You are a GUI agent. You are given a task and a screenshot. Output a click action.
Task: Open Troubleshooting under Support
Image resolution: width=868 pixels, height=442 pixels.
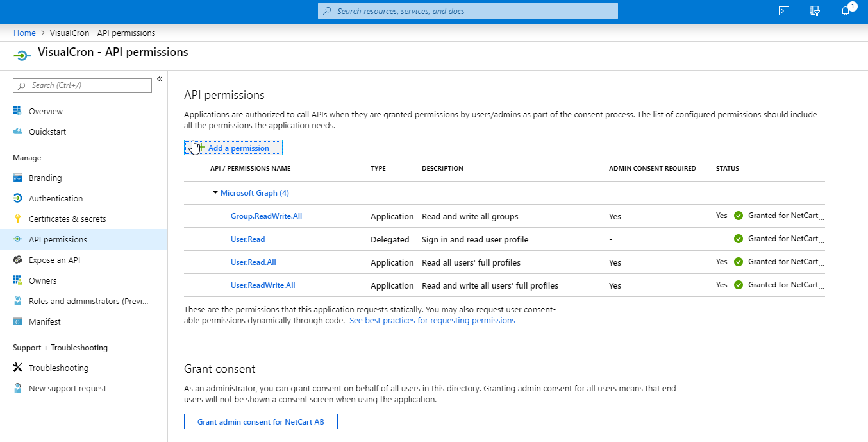pos(58,367)
